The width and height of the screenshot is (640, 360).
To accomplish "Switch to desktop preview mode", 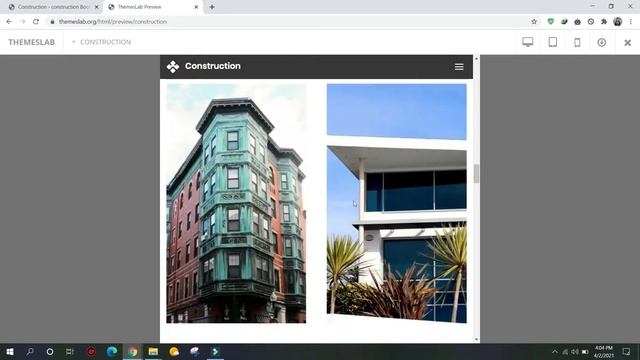I will point(528,42).
